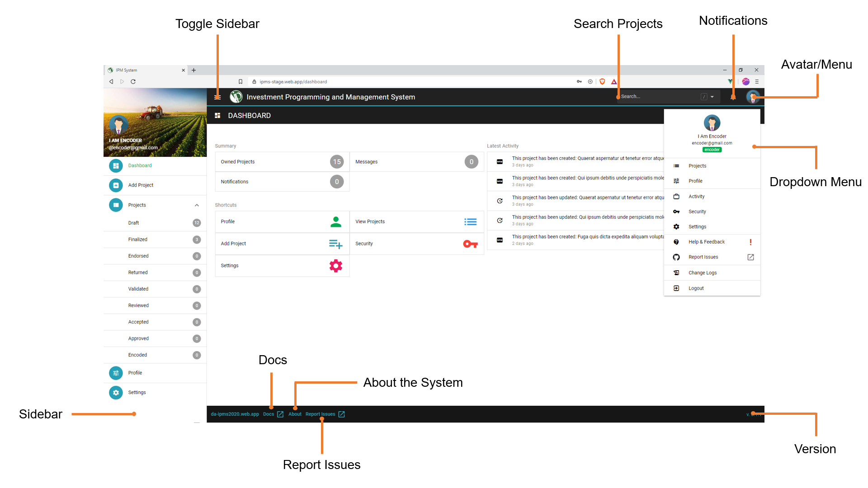The image size is (868, 488).
Task: Click the Logout icon in menu
Action: click(x=676, y=288)
